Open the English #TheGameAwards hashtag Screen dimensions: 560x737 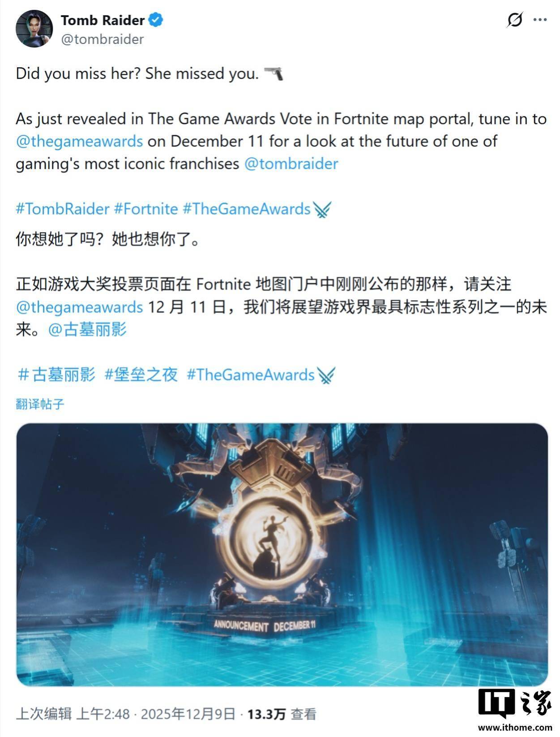coord(247,209)
